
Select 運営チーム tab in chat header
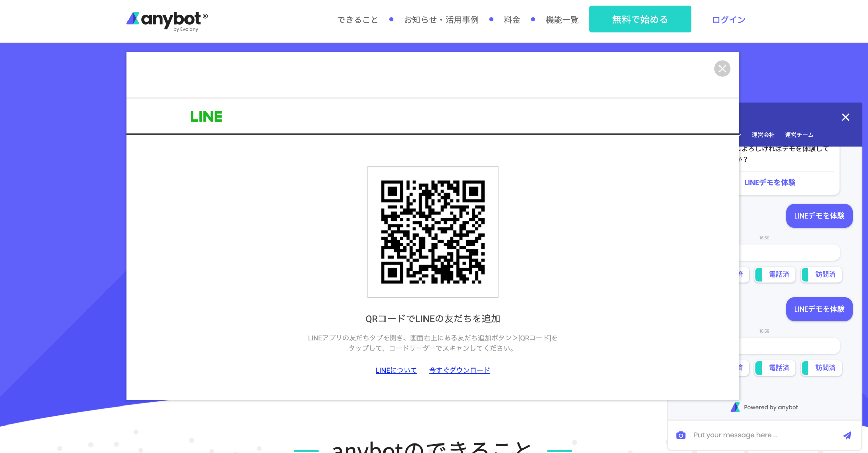tap(799, 135)
